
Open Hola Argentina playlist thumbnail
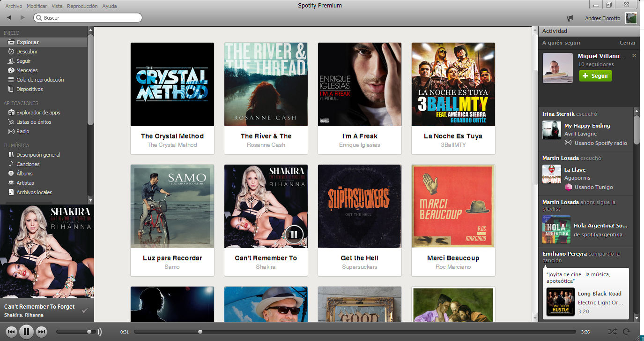tap(556, 230)
